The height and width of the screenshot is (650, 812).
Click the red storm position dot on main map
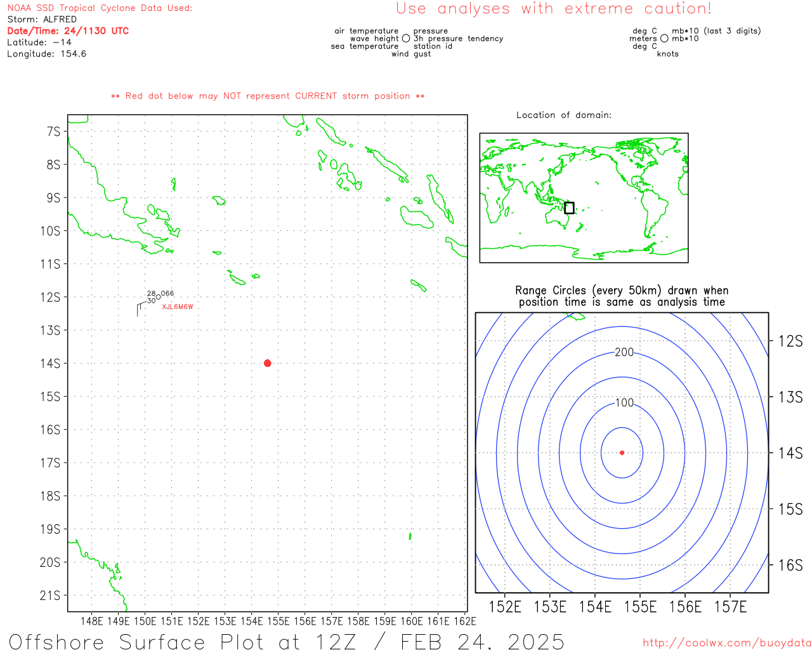[x=267, y=363]
